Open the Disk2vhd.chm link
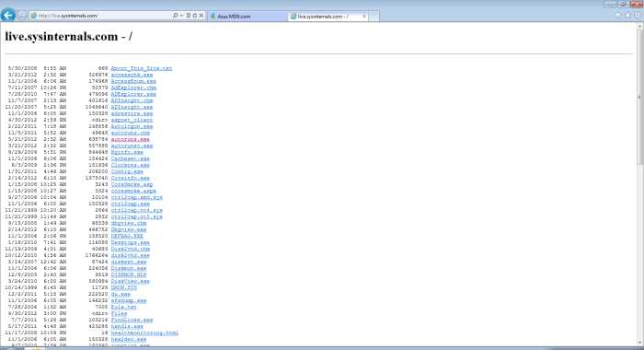This screenshot has width=644, height=350. tap(131, 249)
